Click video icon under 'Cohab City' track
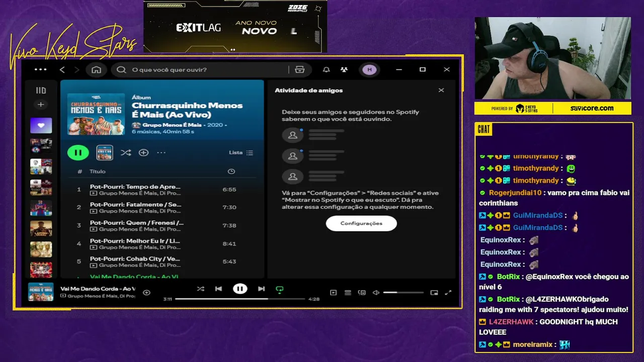This screenshot has height=362, width=644. tap(94, 265)
